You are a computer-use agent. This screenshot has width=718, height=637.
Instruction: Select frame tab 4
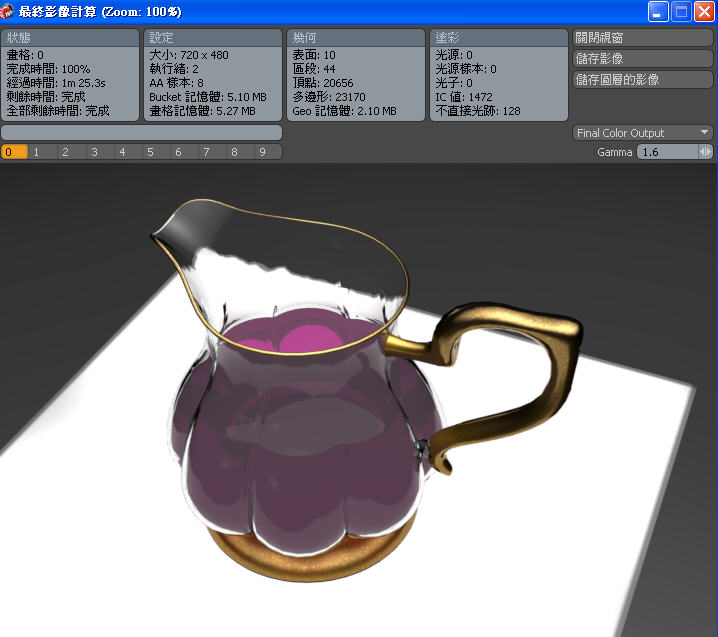point(127,152)
